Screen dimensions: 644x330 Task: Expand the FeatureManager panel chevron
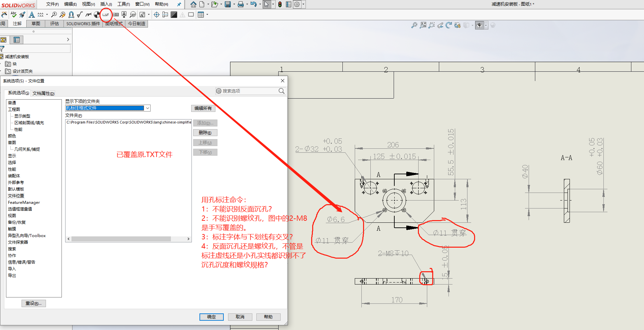point(68,40)
